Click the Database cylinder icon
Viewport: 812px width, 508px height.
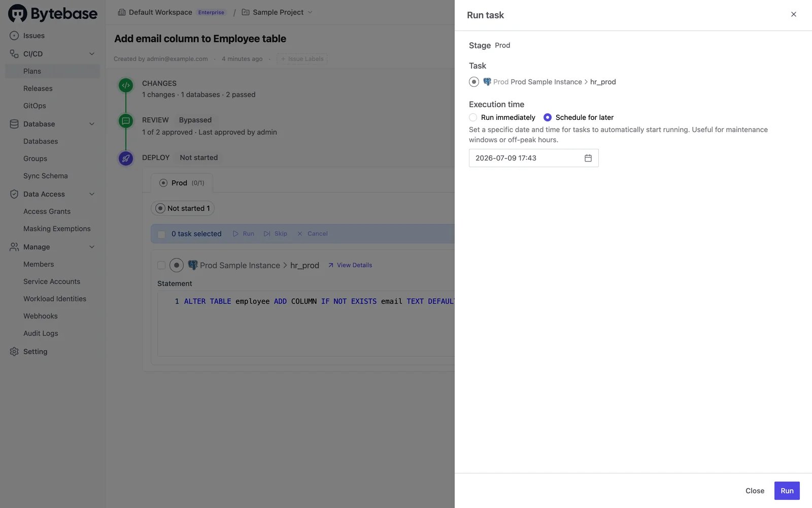(x=14, y=124)
